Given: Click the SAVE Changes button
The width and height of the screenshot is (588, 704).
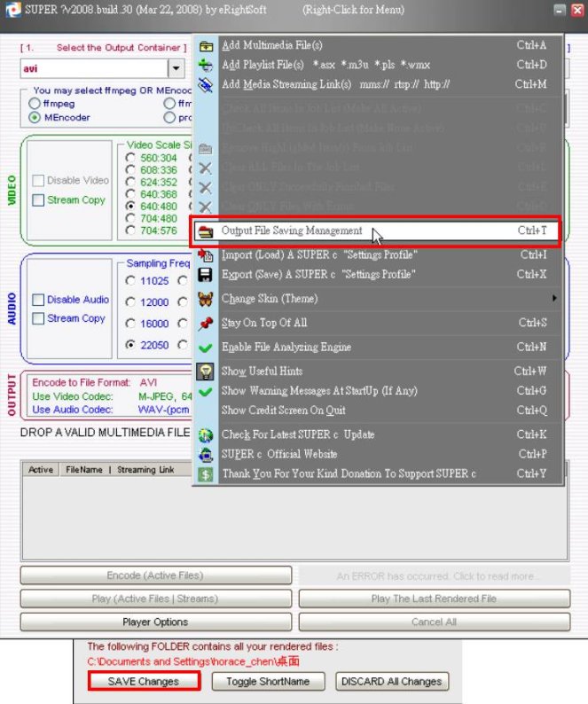Looking at the screenshot, I should [144, 681].
